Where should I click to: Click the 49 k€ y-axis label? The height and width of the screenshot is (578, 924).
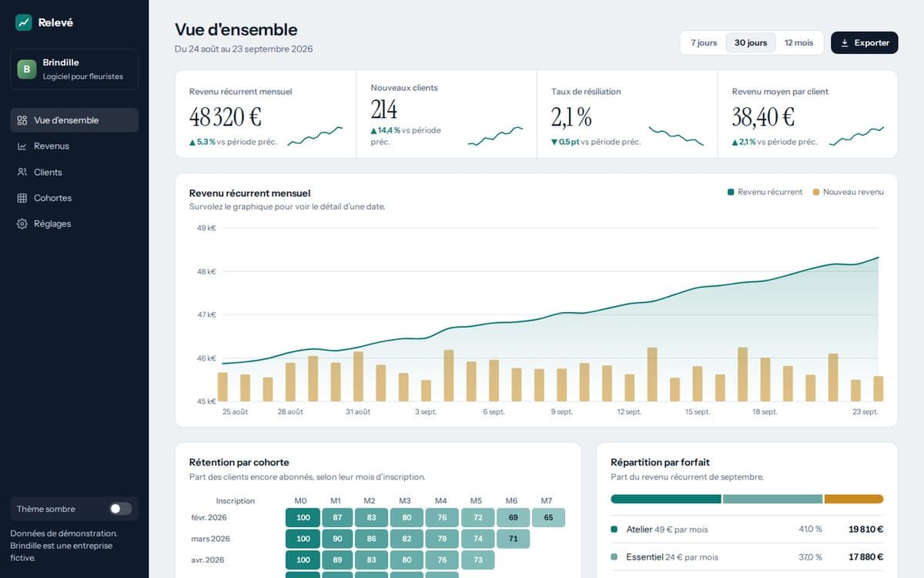[x=207, y=228]
